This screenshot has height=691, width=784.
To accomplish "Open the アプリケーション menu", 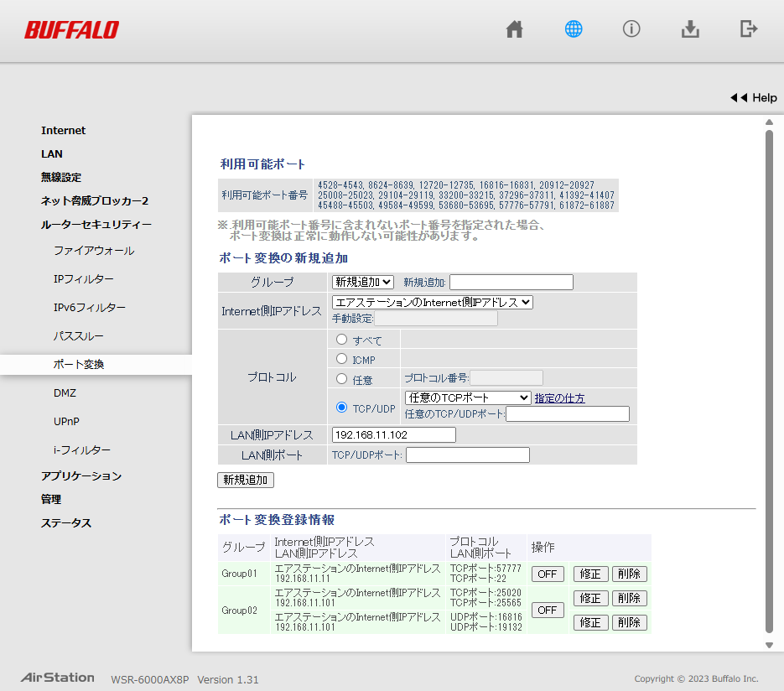I will coord(81,476).
